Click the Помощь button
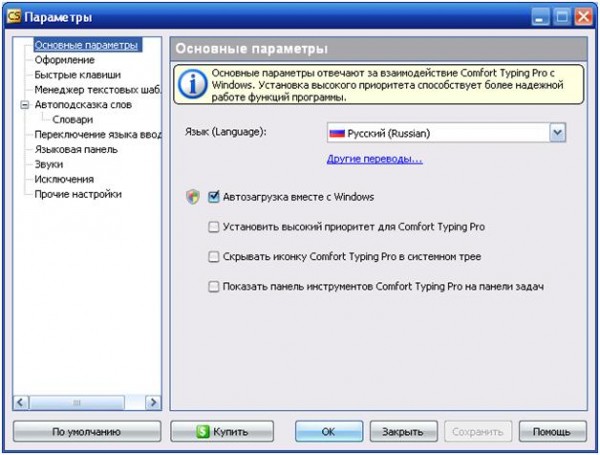Screen dimensions: 600x455 552,432
